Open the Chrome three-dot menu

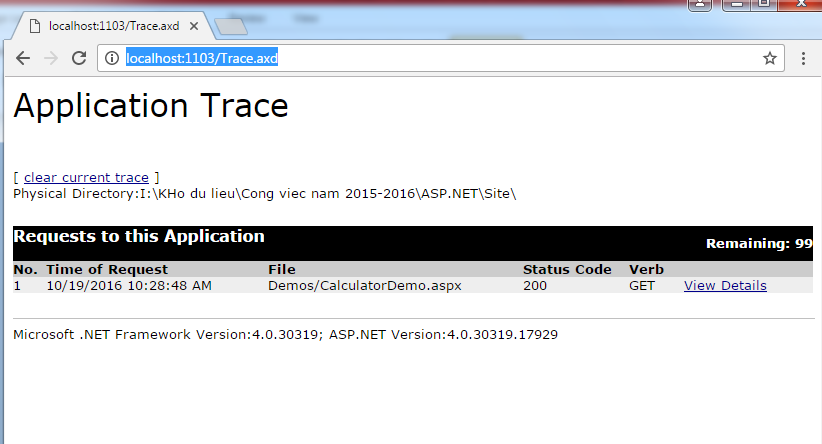(x=803, y=59)
